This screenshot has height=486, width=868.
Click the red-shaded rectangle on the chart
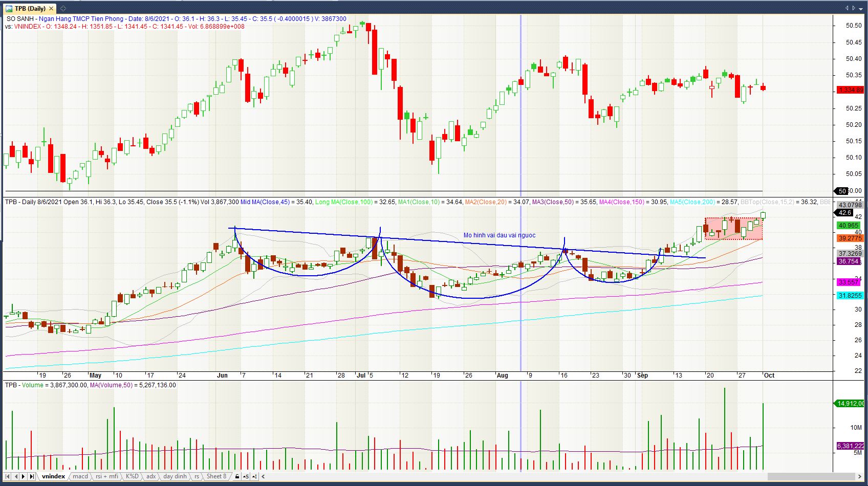(x=733, y=229)
